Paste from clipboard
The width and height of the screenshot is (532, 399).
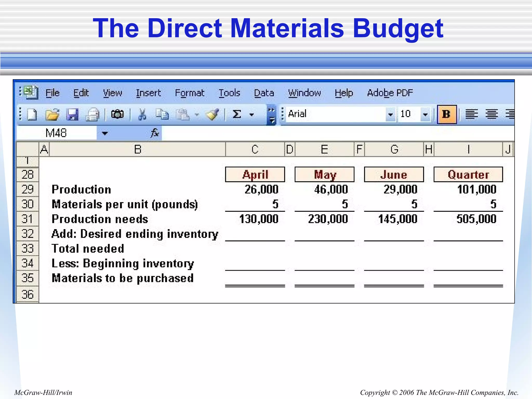183,114
